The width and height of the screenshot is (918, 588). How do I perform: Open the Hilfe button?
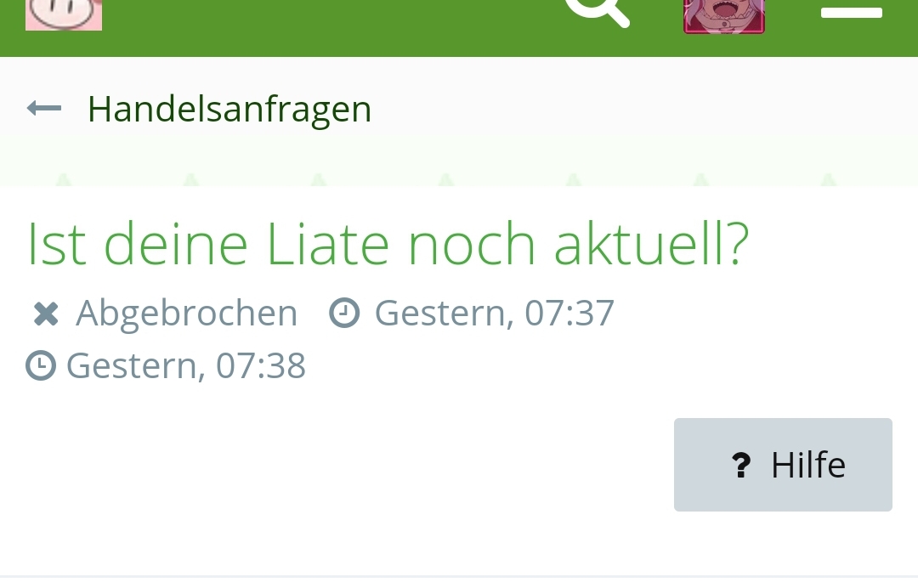(783, 465)
